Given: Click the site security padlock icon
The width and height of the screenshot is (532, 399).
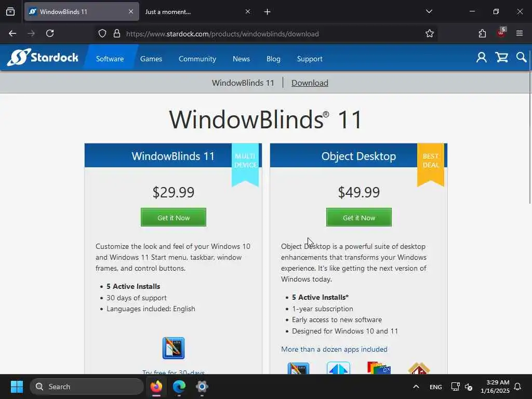Looking at the screenshot, I should coord(117,33).
